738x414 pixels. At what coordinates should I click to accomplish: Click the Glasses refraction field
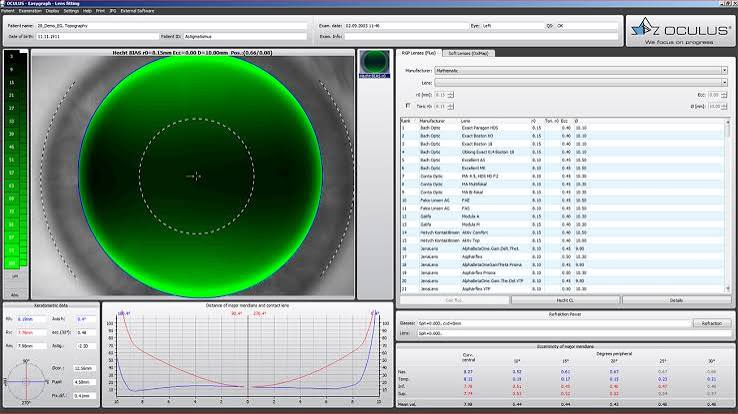(554, 323)
